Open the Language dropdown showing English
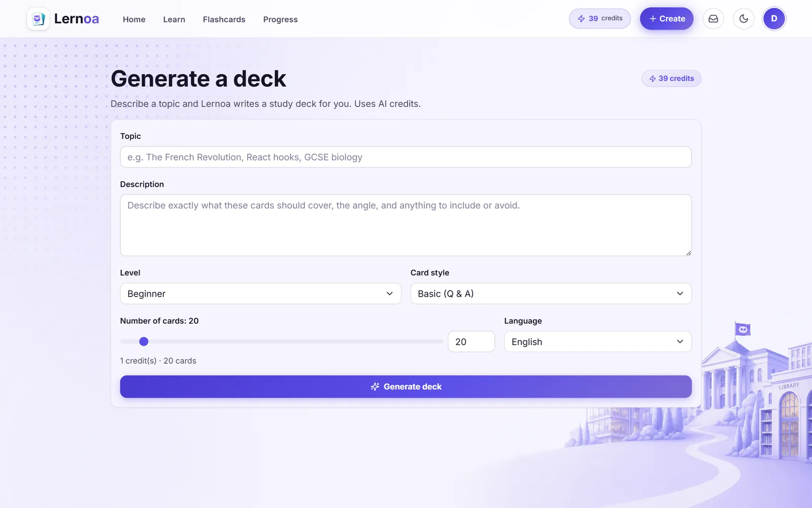812x508 pixels. coord(597,342)
